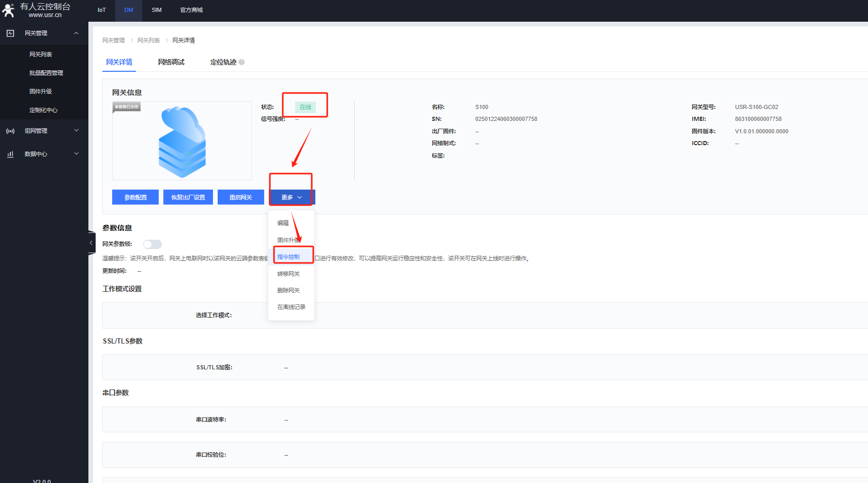Screen dimensions: 868x483
Task: Select 在离线记录 from the dropdown menu
Action: tap(291, 307)
